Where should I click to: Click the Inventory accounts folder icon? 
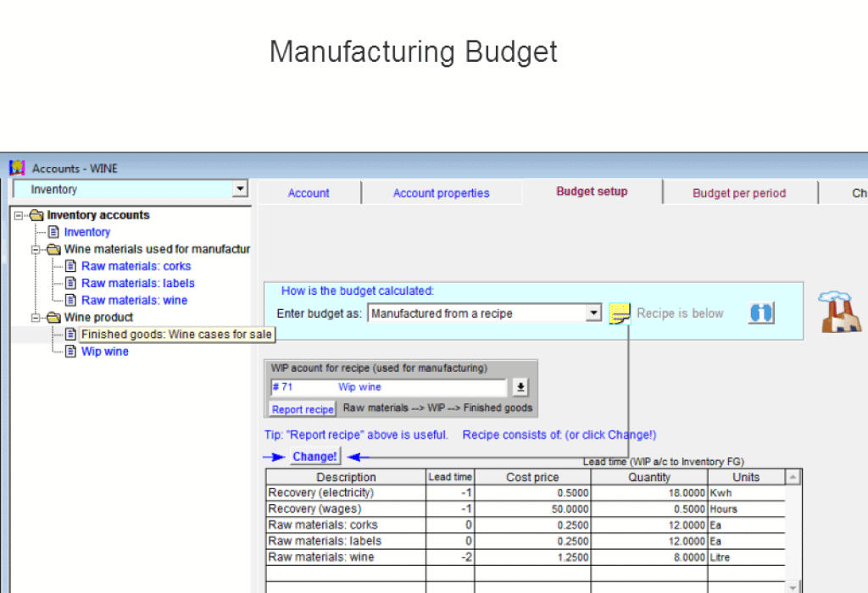36,215
